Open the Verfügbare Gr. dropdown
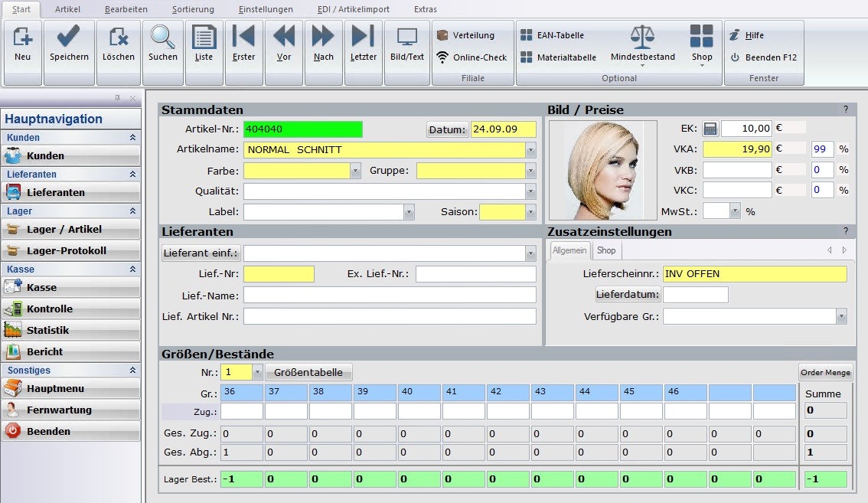Viewport: 868px width, 503px height. [x=841, y=316]
